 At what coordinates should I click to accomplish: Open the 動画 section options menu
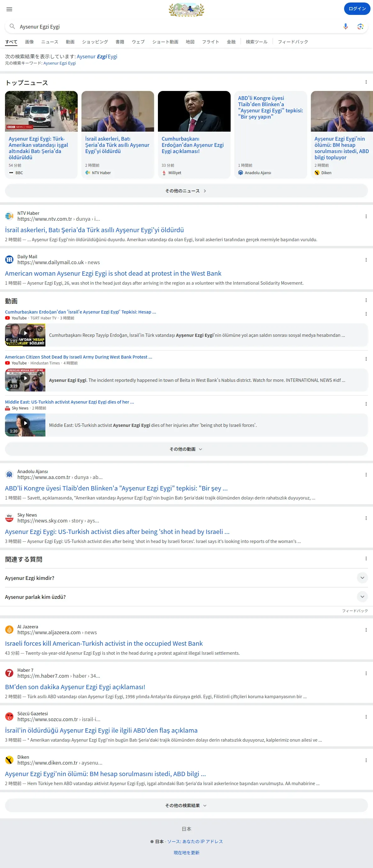tap(366, 300)
